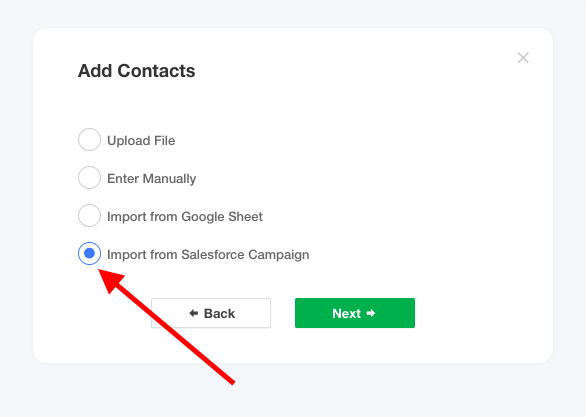Click the word Back on white button
The width and height of the screenshot is (586, 417).
[x=219, y=313]
